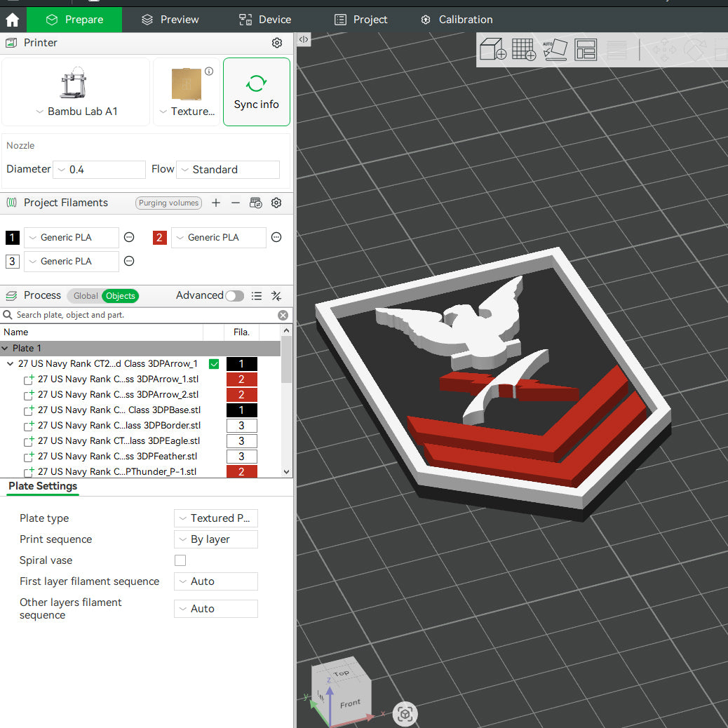
Task: Add a filament with the plus icon
Action: tap(216, 203)
